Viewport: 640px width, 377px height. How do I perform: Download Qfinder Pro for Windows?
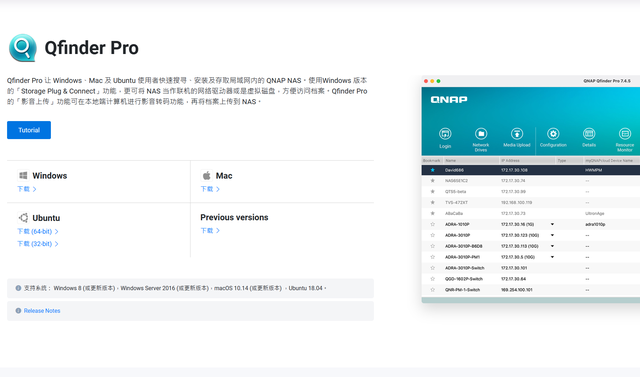tap(27, 189)
